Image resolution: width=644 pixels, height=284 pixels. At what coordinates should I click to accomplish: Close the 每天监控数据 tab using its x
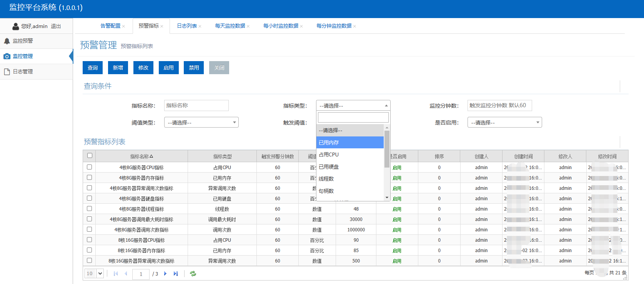point(248,26)
